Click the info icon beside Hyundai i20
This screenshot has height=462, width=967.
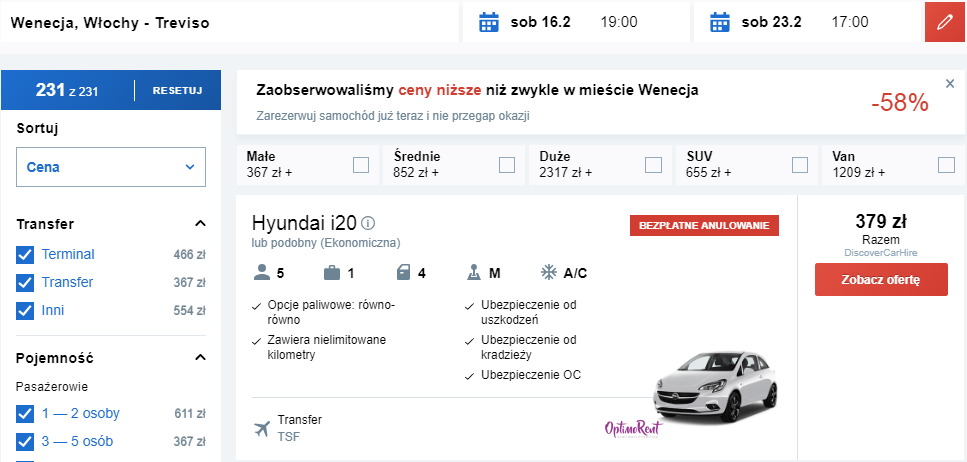tap(368, 223)
